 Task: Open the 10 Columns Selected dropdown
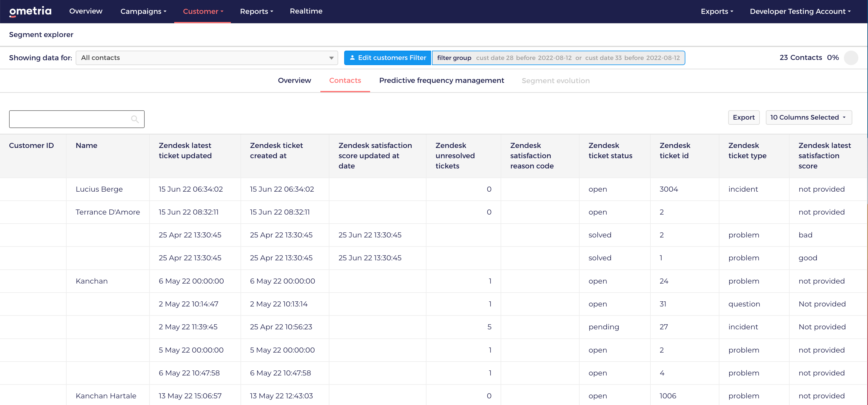point(808,117)
